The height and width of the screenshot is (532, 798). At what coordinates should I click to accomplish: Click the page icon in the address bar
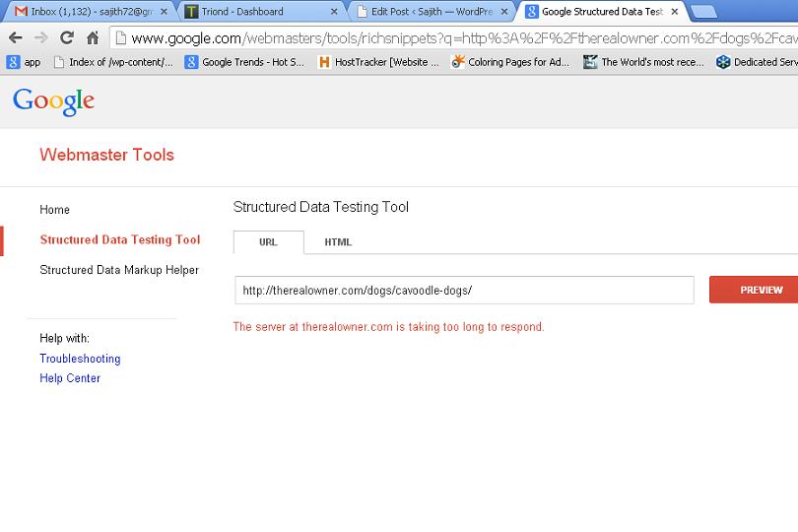pos(121,37)
